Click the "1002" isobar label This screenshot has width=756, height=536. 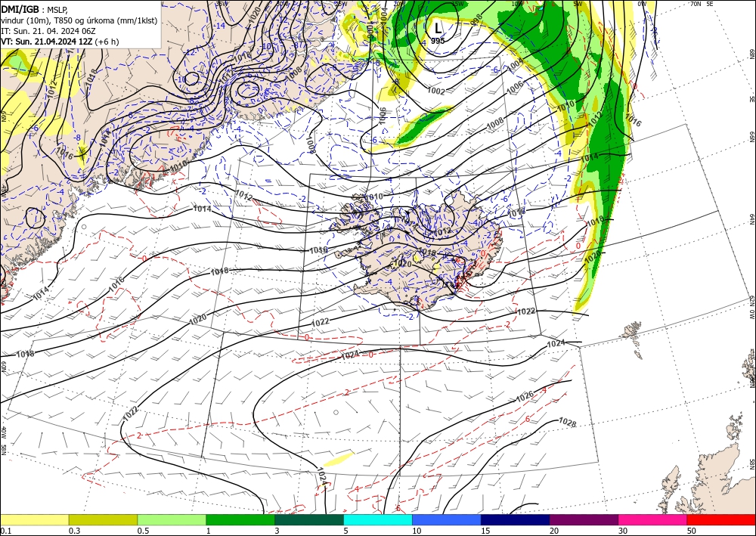pos(436,91)
